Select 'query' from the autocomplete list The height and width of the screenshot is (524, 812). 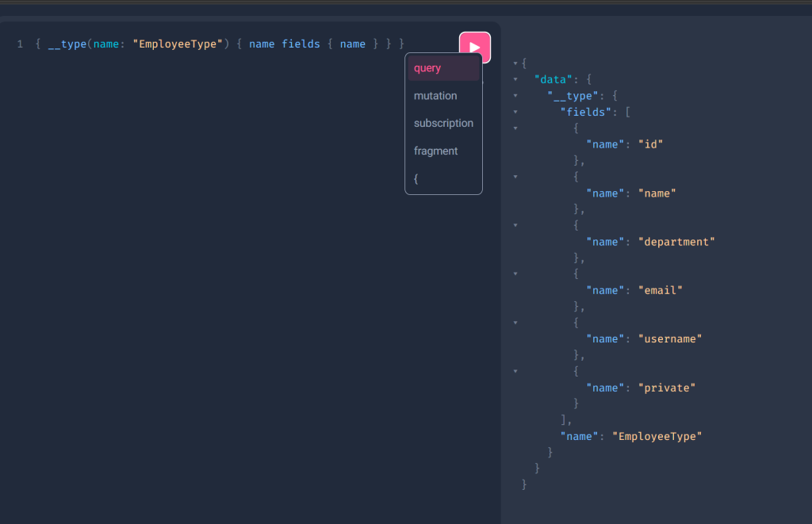coord(444,68)
